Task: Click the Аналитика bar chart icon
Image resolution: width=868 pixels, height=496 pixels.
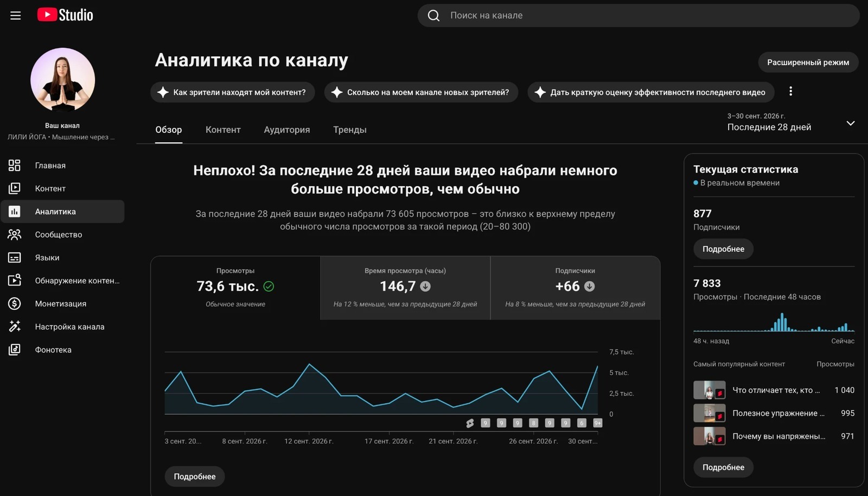Action: 15,212
